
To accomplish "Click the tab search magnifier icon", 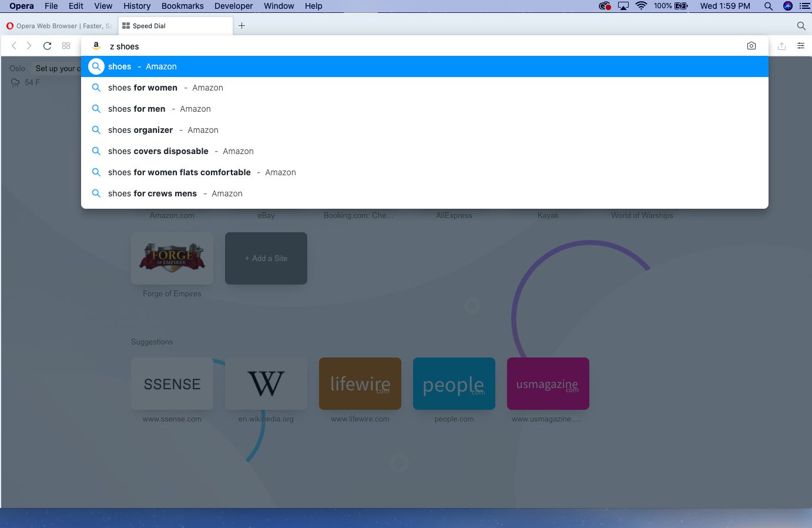I will [x=801, y=26].
